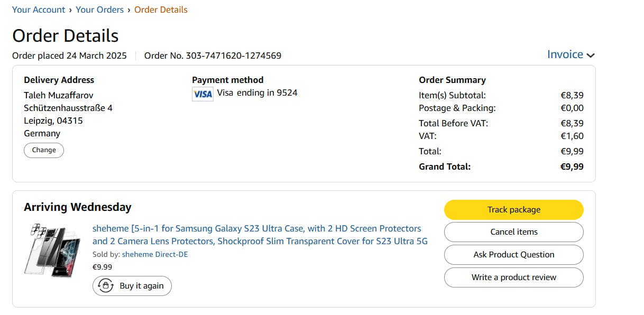Click the Arriving Wednesday heading

tap(78, 207)
